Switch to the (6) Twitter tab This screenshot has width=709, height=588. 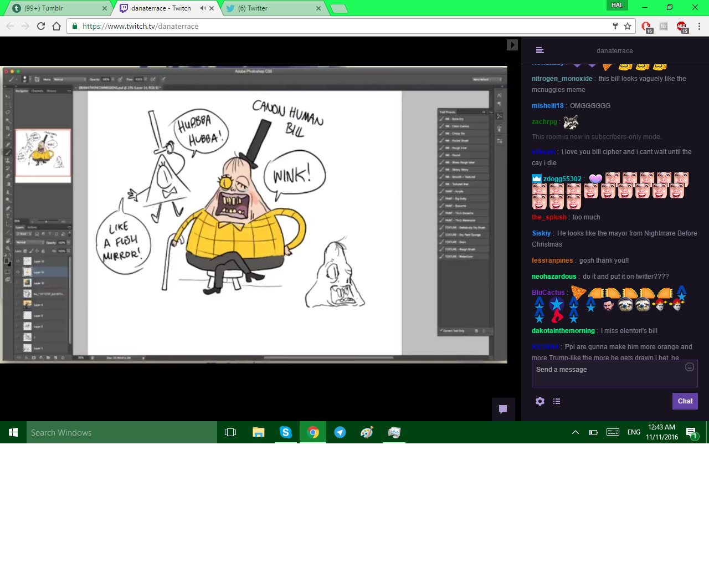(274, 8)
